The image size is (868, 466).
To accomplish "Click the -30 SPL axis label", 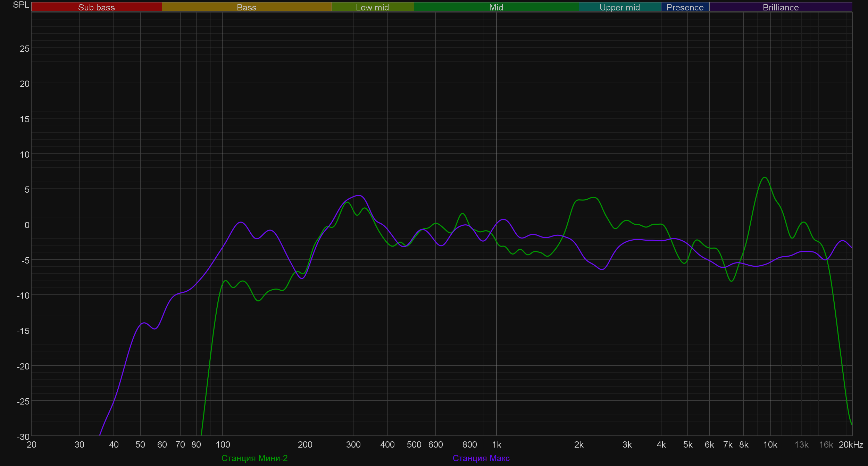I will (x=23, y=437).
